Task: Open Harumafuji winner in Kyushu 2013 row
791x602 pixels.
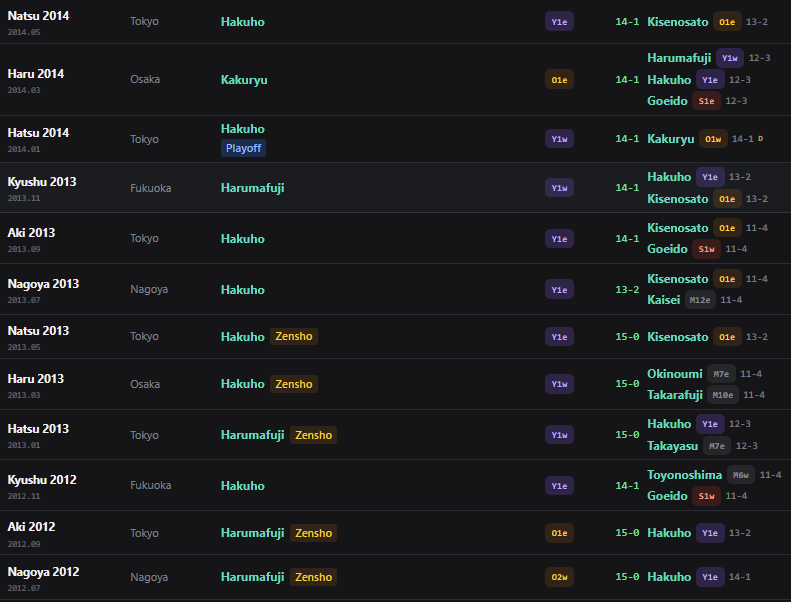Action: [x=252, y=188]
